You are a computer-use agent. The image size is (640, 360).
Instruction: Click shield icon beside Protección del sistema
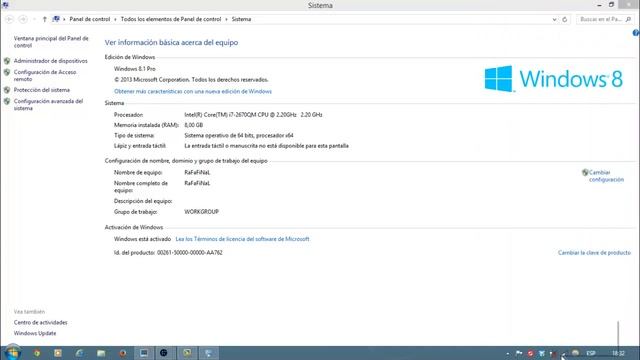7,90
